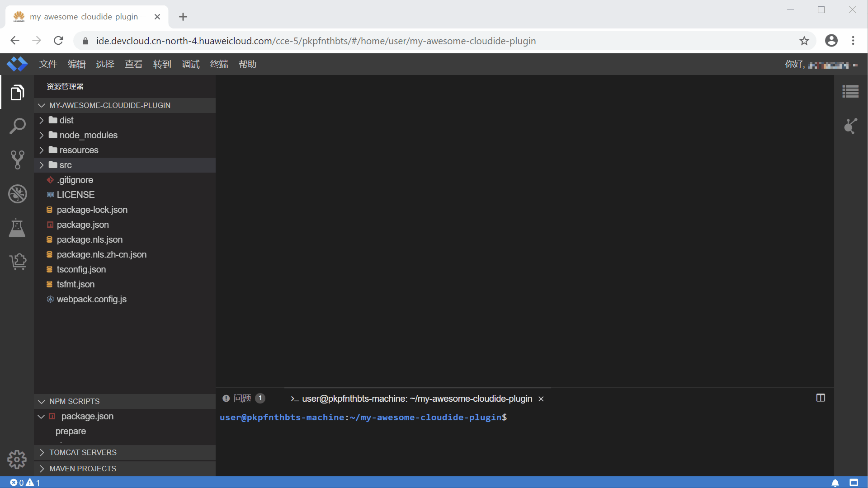
Task: Open the Outline panel icon on the right
Action: 850,91
